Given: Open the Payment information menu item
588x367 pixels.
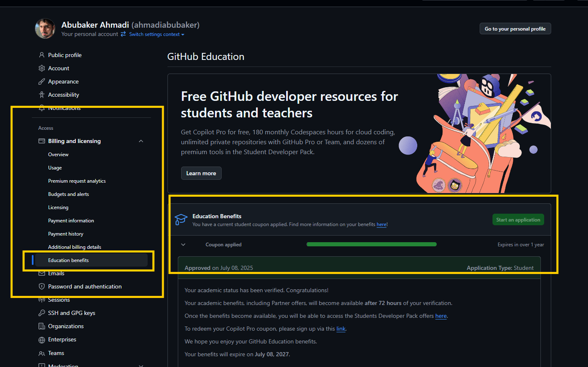Looking at the screenshot, I should pyautogui.click(x=71, y=221).
